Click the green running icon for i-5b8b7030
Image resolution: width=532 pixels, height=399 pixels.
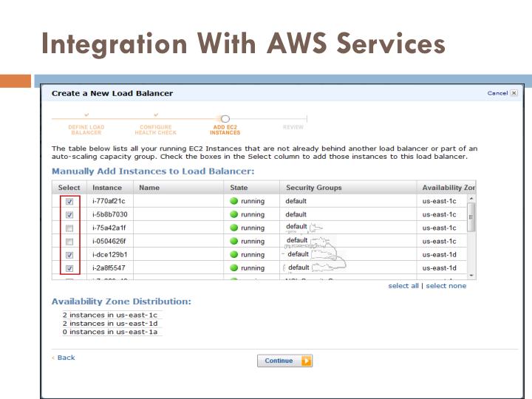[233, 214]
